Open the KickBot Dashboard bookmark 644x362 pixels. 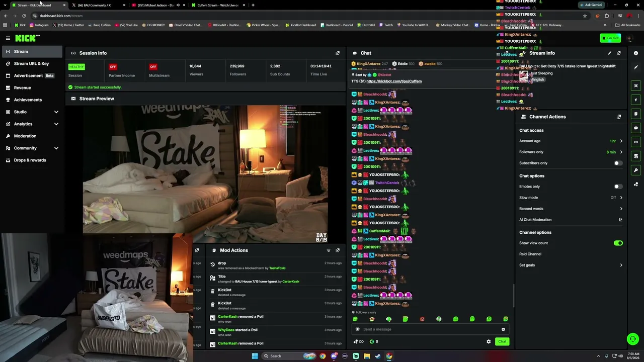(300, 25)
